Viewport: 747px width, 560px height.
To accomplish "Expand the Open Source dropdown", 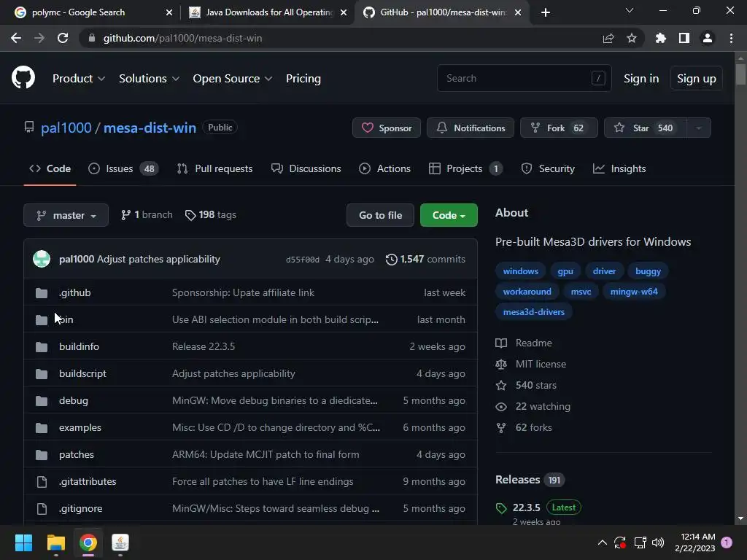I will 233,79.
